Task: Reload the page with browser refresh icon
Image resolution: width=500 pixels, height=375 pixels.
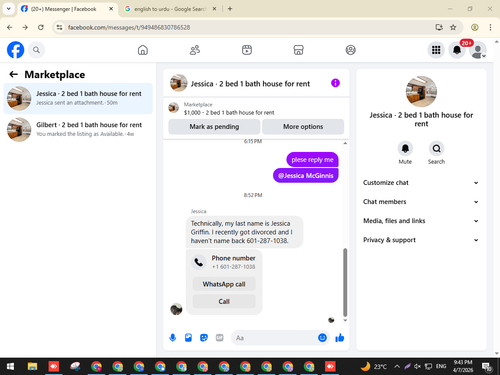Action: click(x=41, y=27)
